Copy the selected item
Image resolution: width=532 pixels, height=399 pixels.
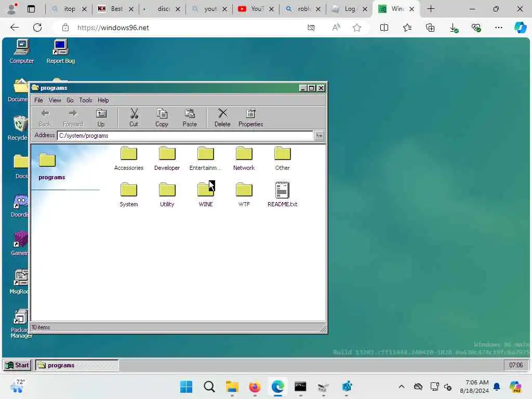162,118
